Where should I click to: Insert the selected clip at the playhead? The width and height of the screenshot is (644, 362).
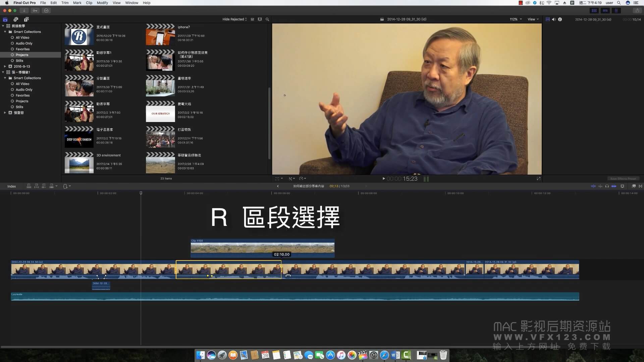click(x=36, y=186)
